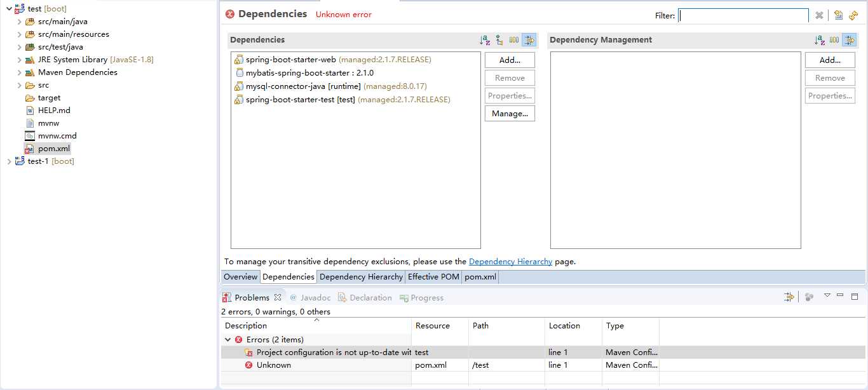The height and width of the screenshot is (390, 868).
Task: Select JRE System Library label
Action: [x=72, y=60]
